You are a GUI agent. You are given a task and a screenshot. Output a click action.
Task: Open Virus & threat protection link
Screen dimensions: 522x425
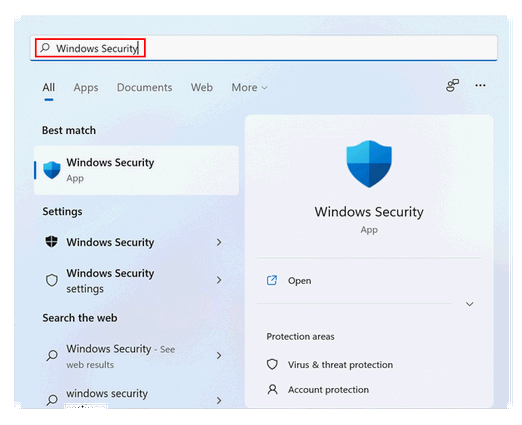[340, 365]
